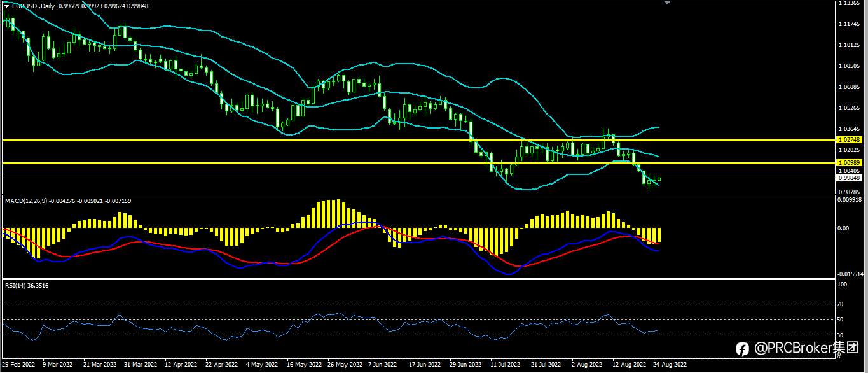Click the 0.98785 price scale value

[x=849, y=192]
